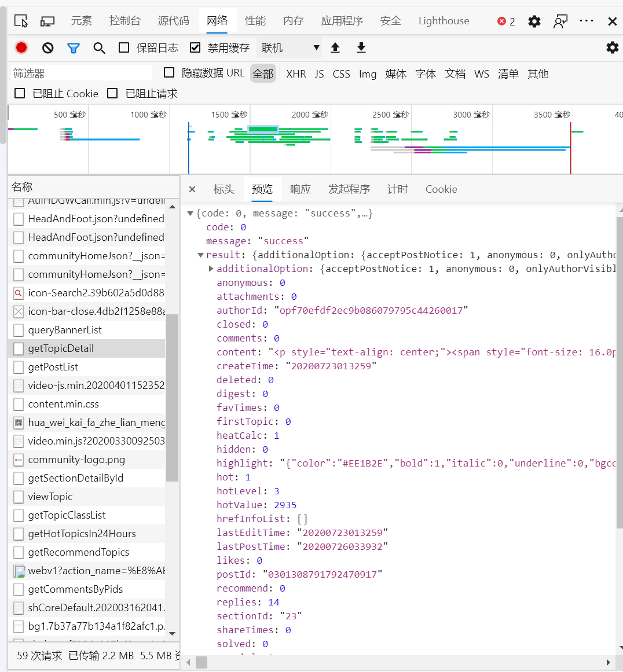Click preview pane scroll-left arrow
Viewport: 623px width, 672px height.
click(188, 662)
